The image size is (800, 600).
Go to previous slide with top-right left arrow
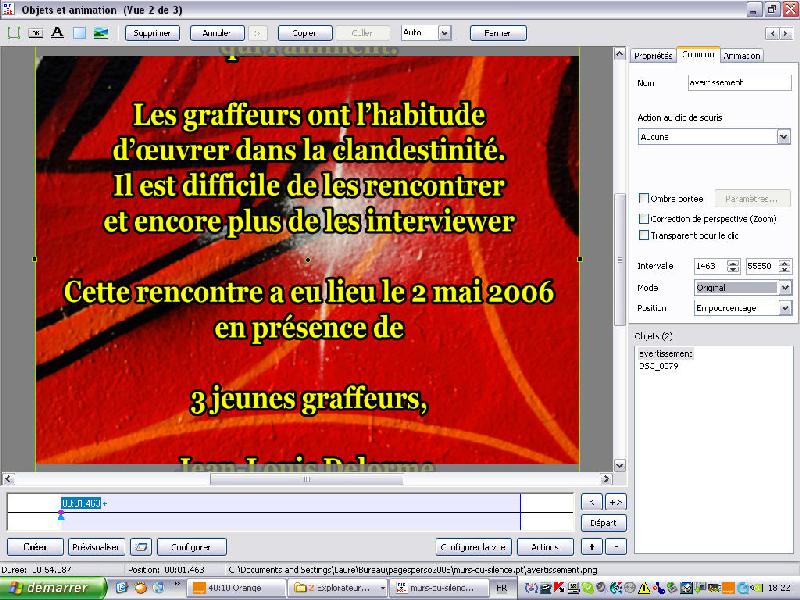pyautogui.click(x=772, y=34)
